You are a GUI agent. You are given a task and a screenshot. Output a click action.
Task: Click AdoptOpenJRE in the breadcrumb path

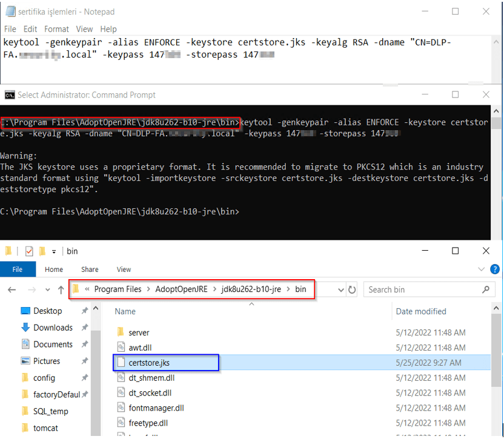[182, 289]
